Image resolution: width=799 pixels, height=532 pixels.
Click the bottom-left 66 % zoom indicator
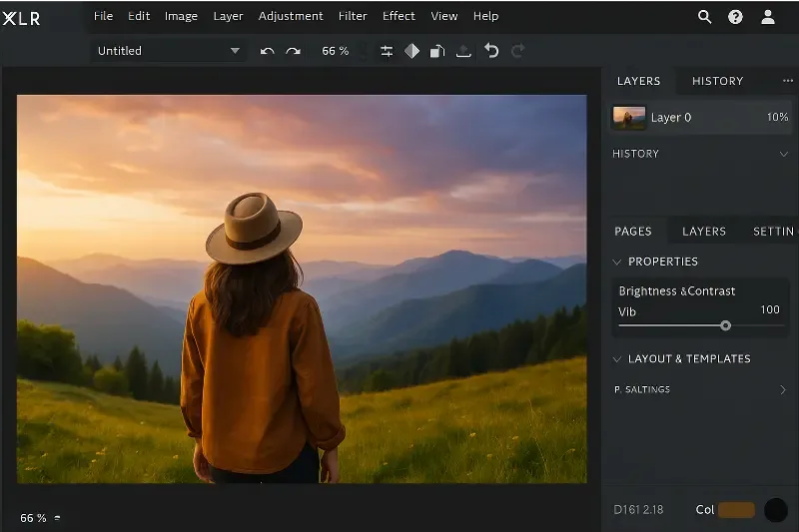pyautogui.click(x=33, y=518)
